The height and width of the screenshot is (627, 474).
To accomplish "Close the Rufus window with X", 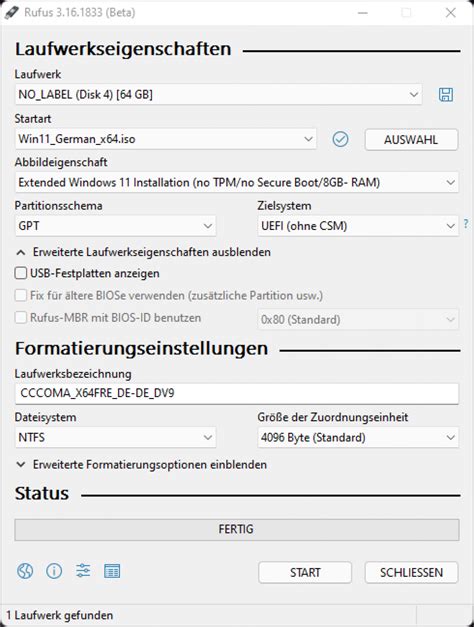I will tap(451, 13).
